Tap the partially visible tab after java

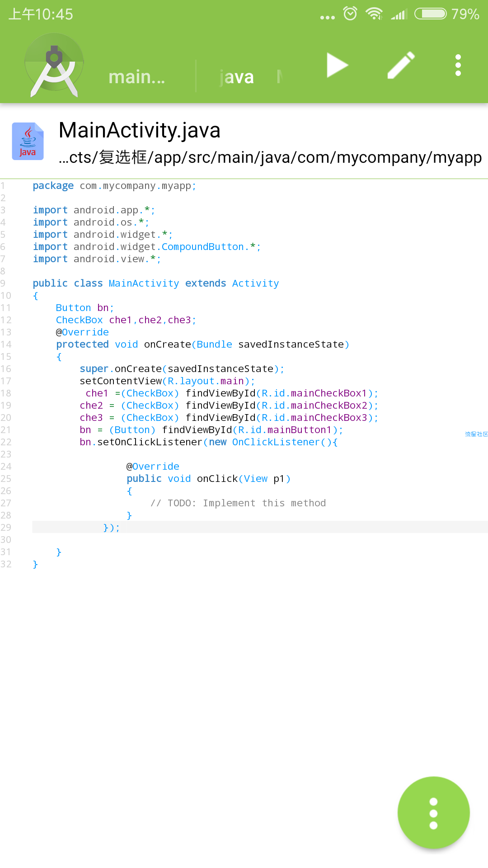280,77
